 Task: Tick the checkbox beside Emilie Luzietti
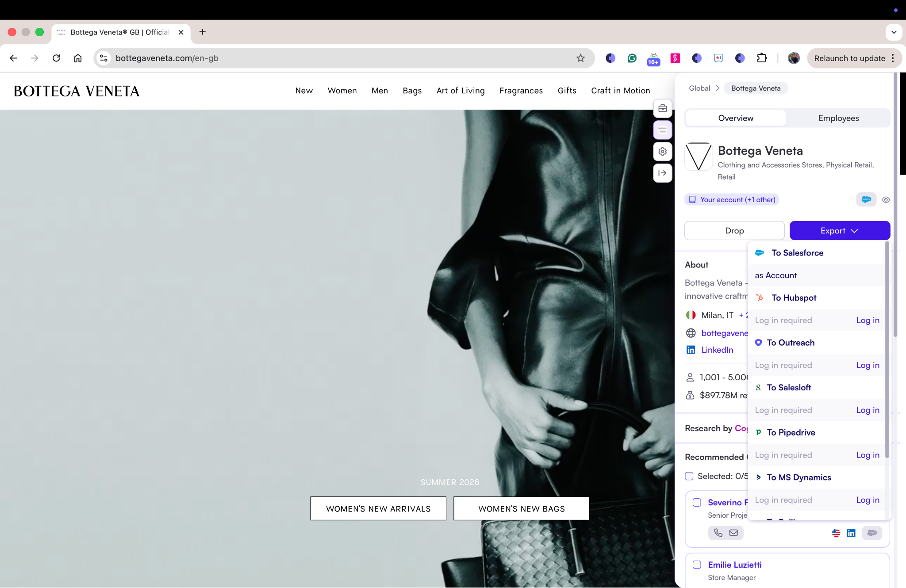coord(697,565)
